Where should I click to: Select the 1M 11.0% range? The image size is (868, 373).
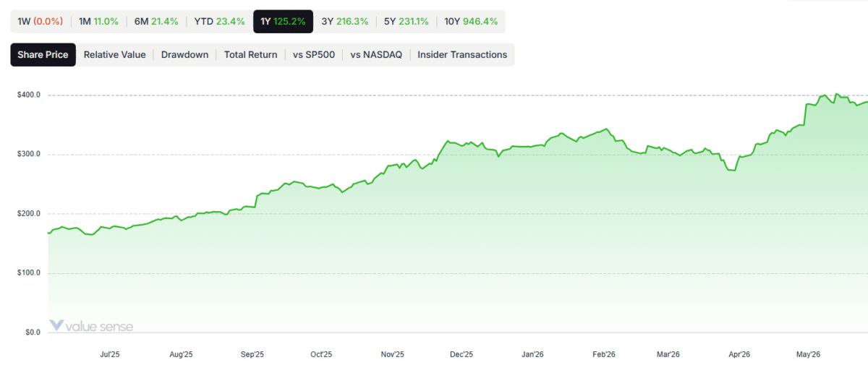click(x=98, y=22)
